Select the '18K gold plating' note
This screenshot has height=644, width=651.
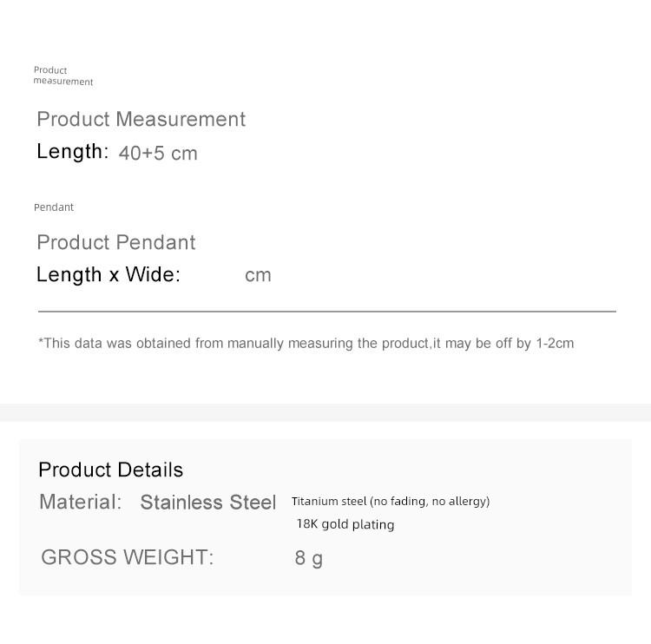click(345, 524)
